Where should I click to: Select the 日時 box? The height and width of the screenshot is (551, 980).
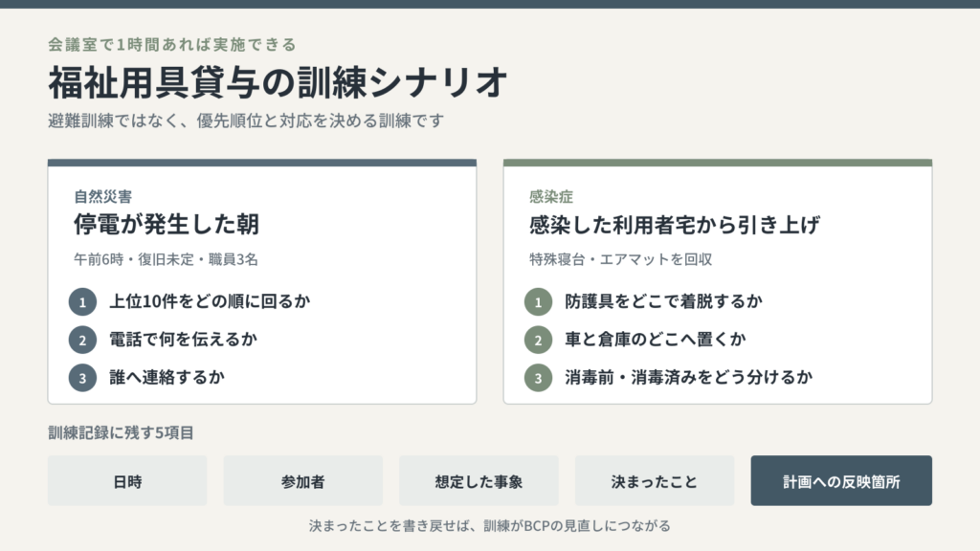click(127, 480)
